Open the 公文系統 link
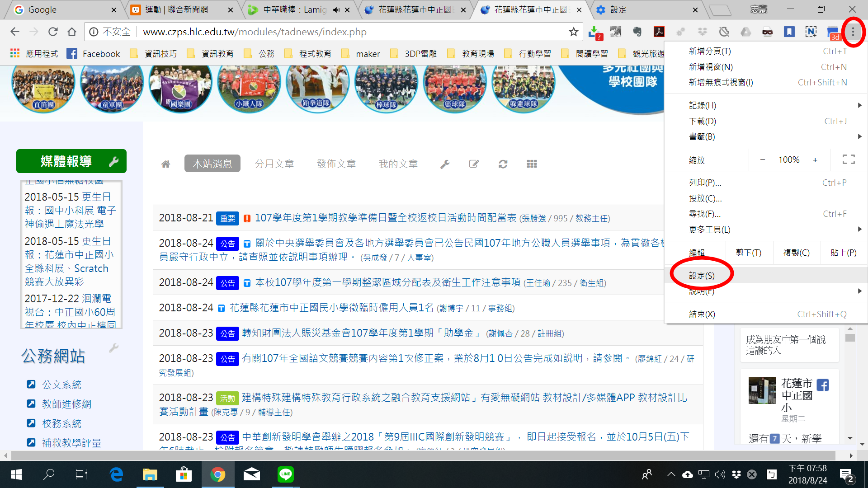This screenshot has width=868, height=488. (x=61, y=385)
